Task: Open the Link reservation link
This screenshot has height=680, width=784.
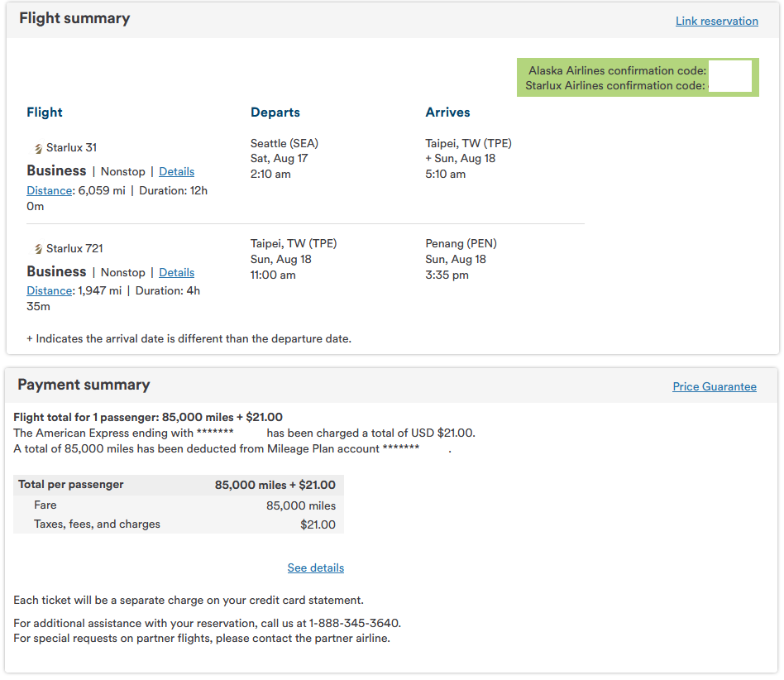Action: pos(716,21)
